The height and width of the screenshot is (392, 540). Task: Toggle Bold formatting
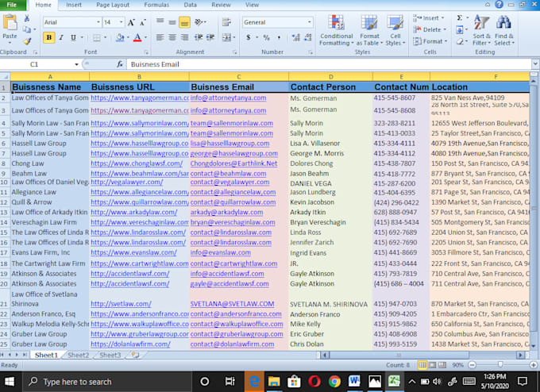[x=49, y=37]
